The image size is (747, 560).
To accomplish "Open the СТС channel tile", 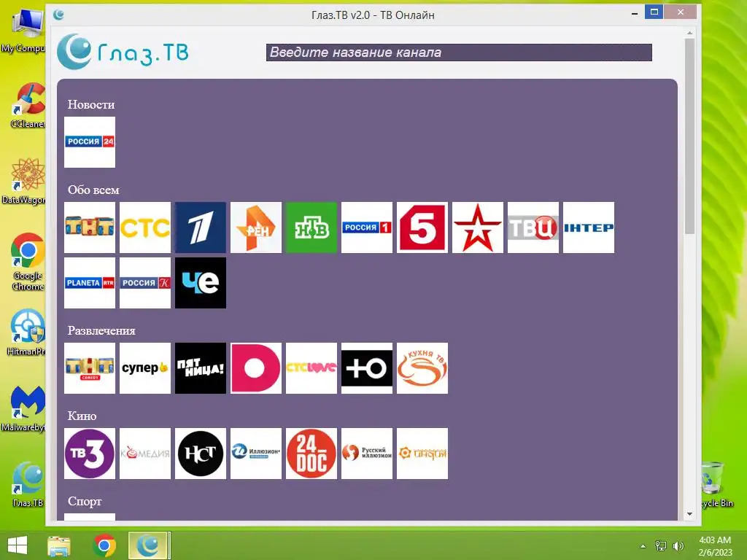I will click(145, 227).
